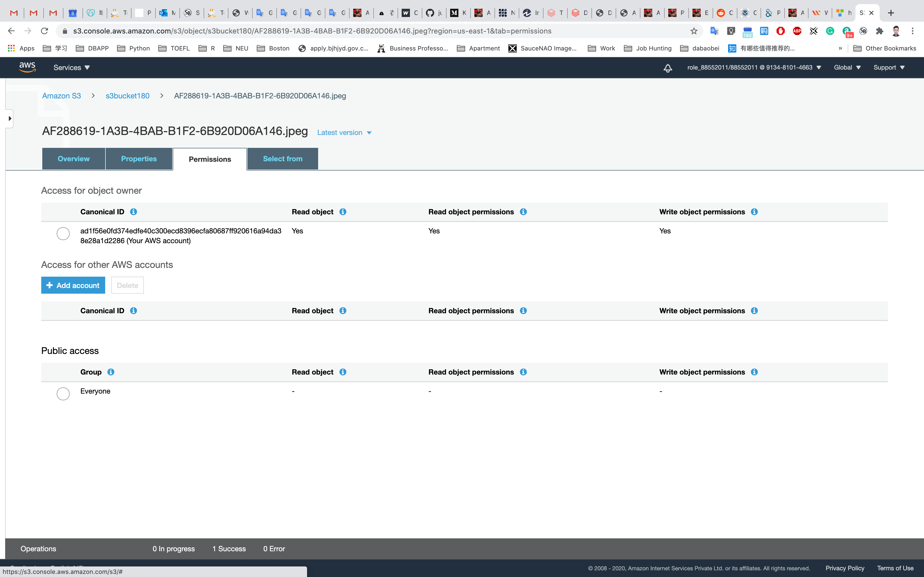Screen dimensions: 924x577
Task: Select the Everyone group radio button
Action: [x=63, y=393]
